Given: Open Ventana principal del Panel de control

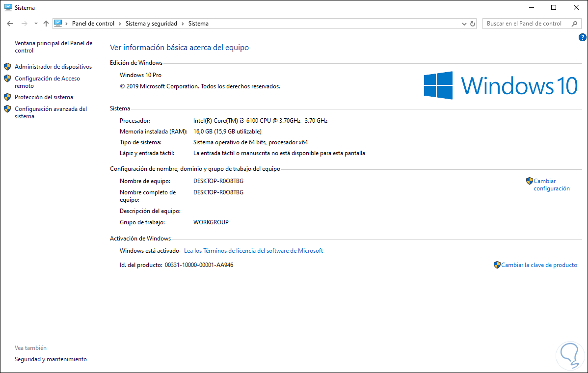Looking at the screenshot, I should pos(53,47).
